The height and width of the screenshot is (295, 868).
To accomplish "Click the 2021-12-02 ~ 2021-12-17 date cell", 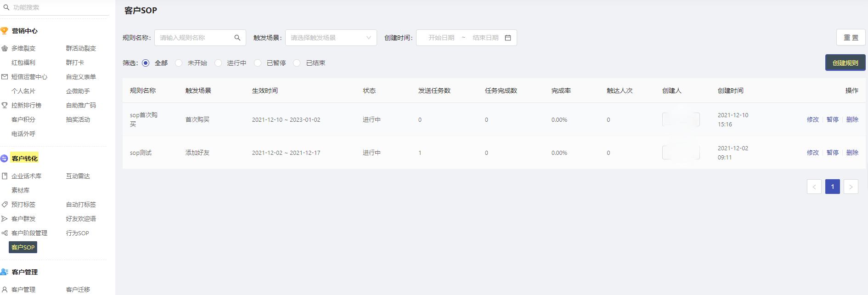I will click(x=286, y=153).
